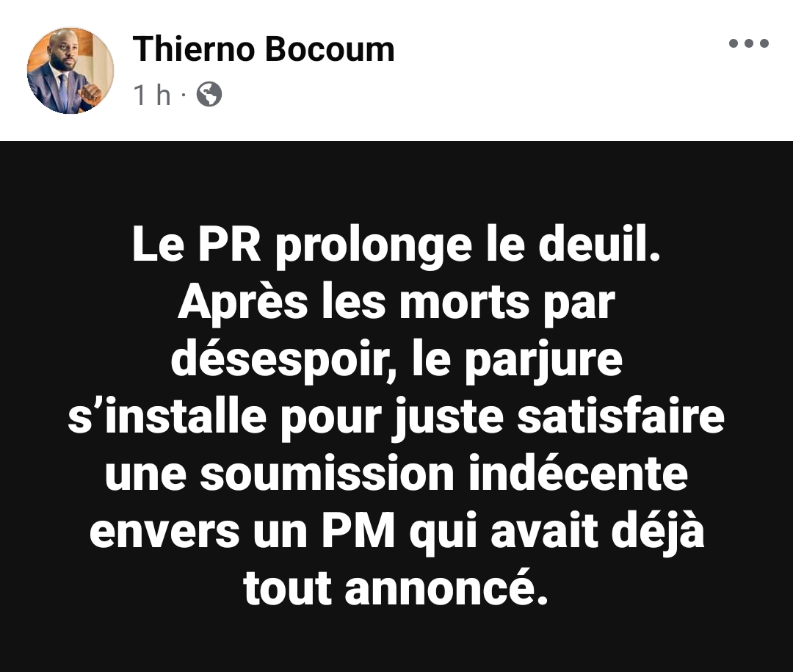This screenshot has width=793, height=672.
Task: Click the line 'désespoir, le parjure'
Action: pyautogui.click(x=396, y=361)
